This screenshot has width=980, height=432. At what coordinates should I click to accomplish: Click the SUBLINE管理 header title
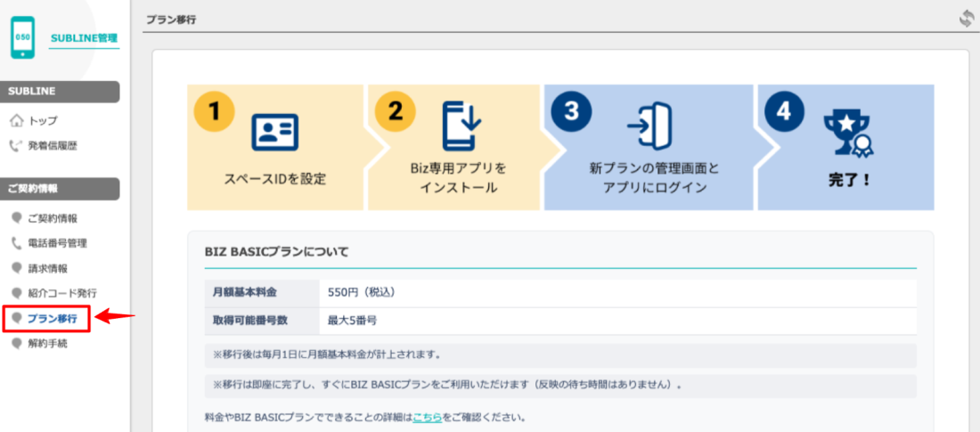point(84,38)
